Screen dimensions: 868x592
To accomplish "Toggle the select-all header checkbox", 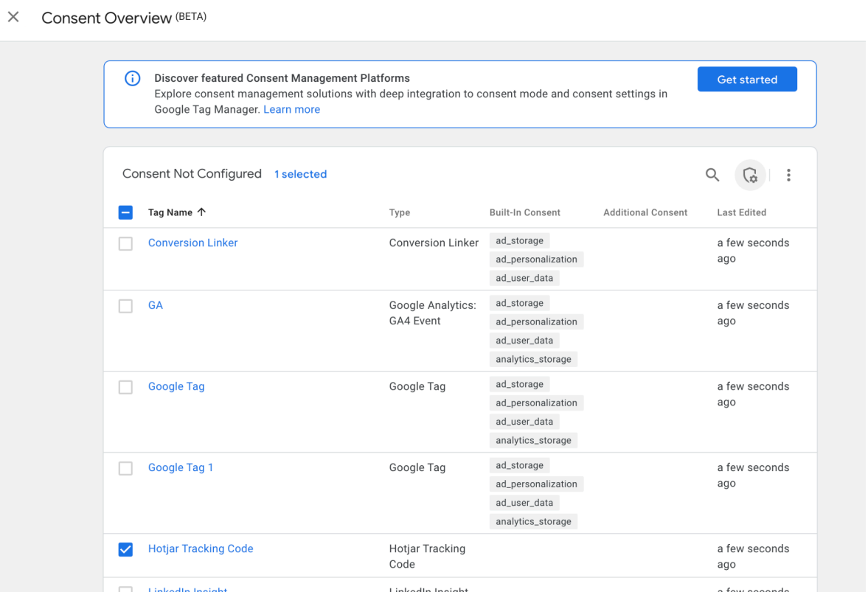I will 125,212.
